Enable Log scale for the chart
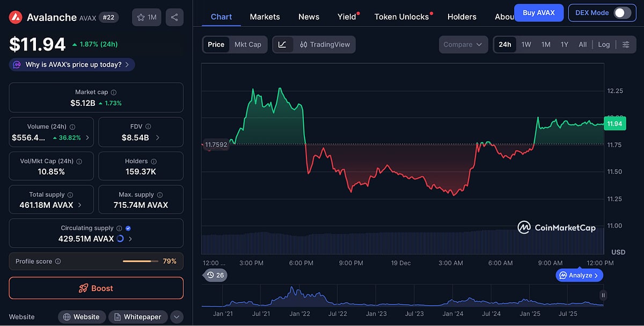The height and width of the screenshot is (326, 644). click(x=604, y=45)
